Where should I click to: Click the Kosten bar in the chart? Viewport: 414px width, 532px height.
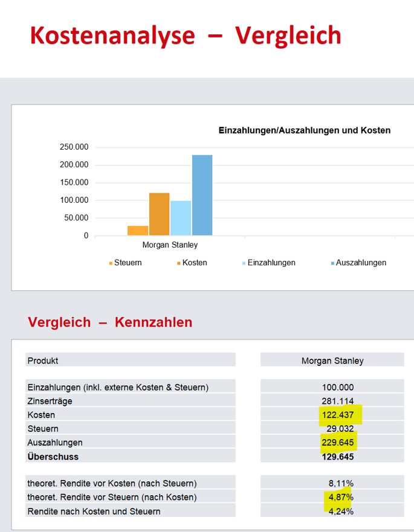click(x=160, y=214)
